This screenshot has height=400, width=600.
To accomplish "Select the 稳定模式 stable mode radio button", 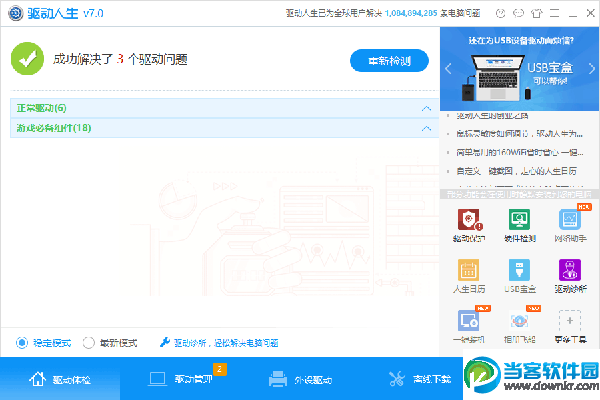I will coord(22,343).
